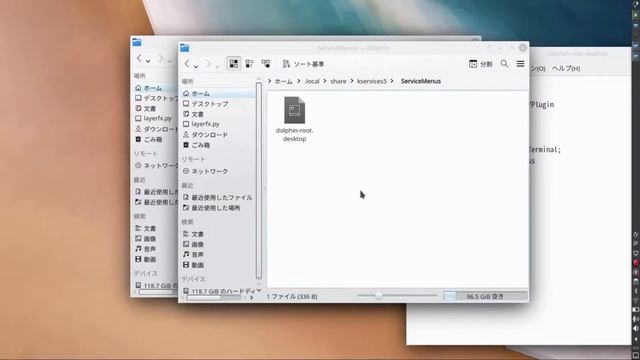
Task: Expand the chevron between ホーム and .local
Action: 299,81
